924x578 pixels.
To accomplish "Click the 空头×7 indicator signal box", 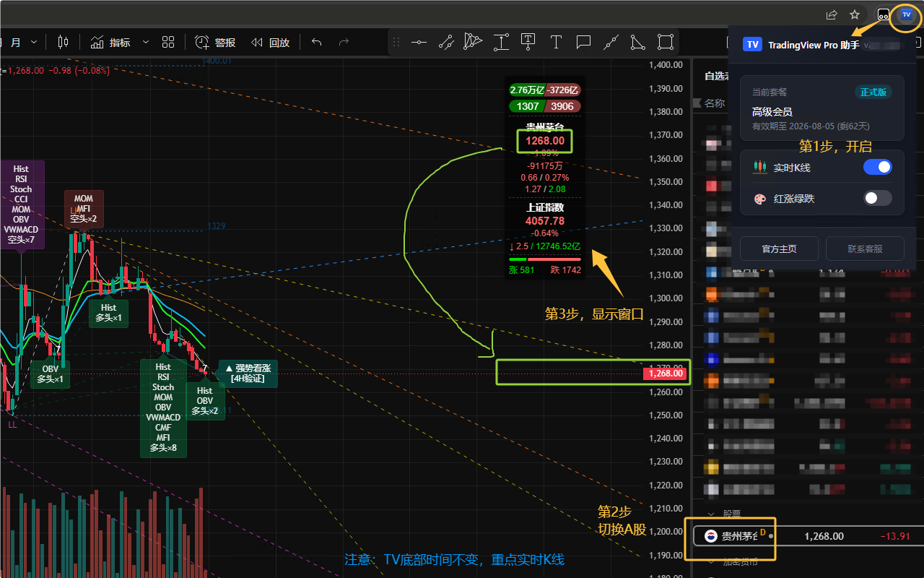I will tap(21, 204).
